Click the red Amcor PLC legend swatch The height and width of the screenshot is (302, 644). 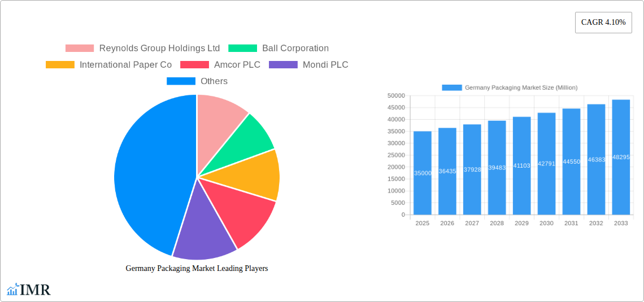[194, 65]
